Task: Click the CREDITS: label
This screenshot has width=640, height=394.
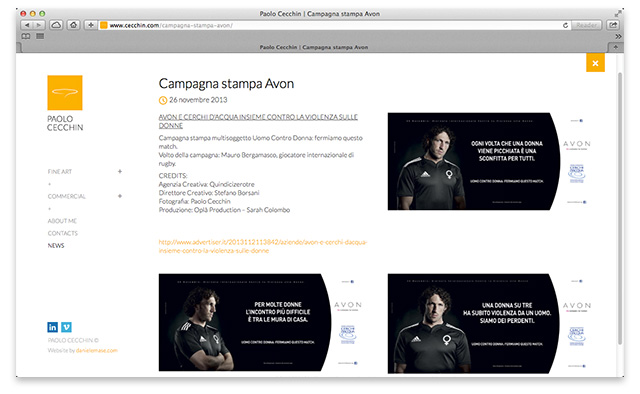Action: click(173, 176)
